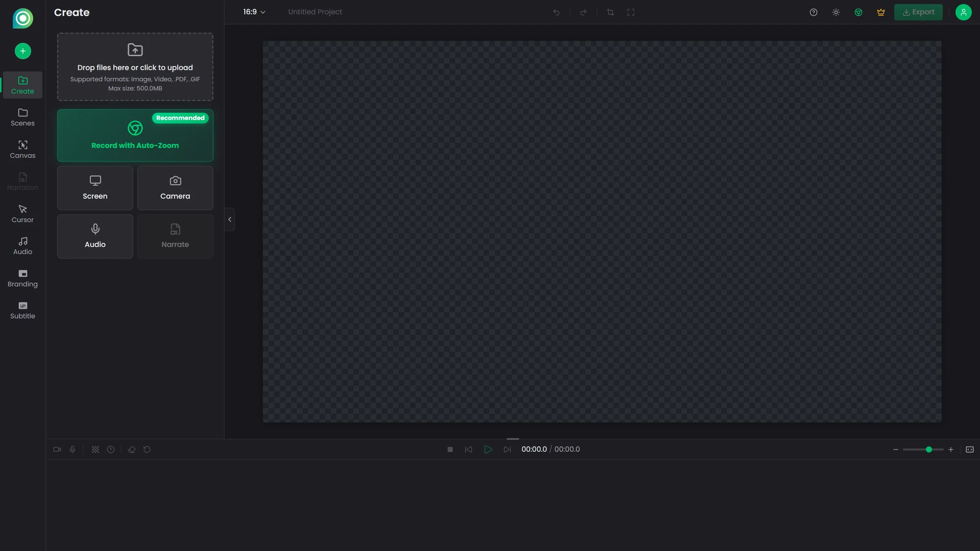Select the Narrate option card
980x551 pixels.
click(x=175, y=236)
